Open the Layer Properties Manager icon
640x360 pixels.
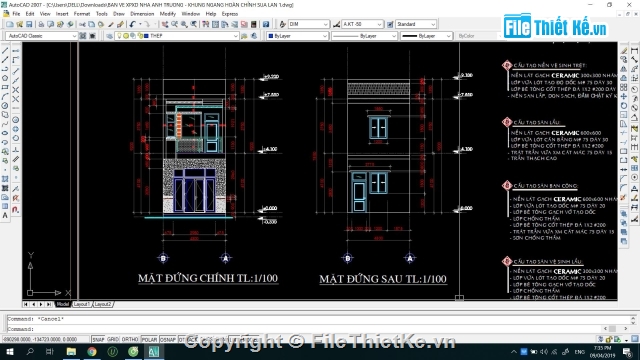point(109,36)
